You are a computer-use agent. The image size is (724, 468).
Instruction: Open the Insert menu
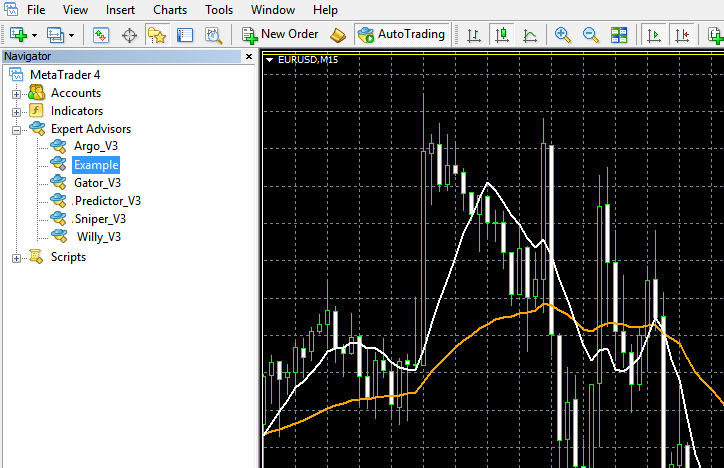120,10
